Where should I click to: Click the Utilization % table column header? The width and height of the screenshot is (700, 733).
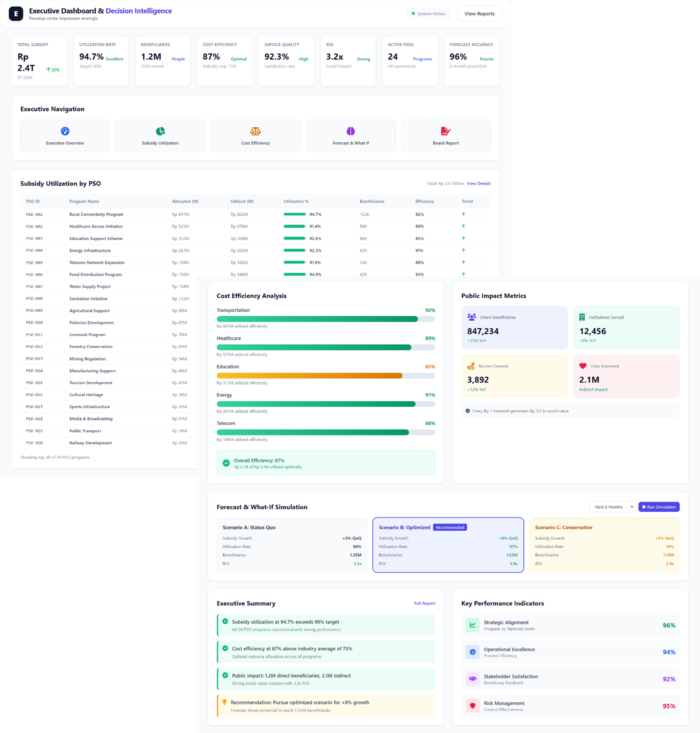coord(295,202)
